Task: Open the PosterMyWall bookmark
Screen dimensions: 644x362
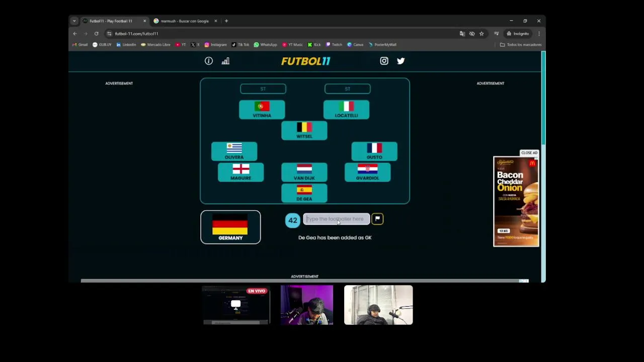Action: [x=382, y=45]
